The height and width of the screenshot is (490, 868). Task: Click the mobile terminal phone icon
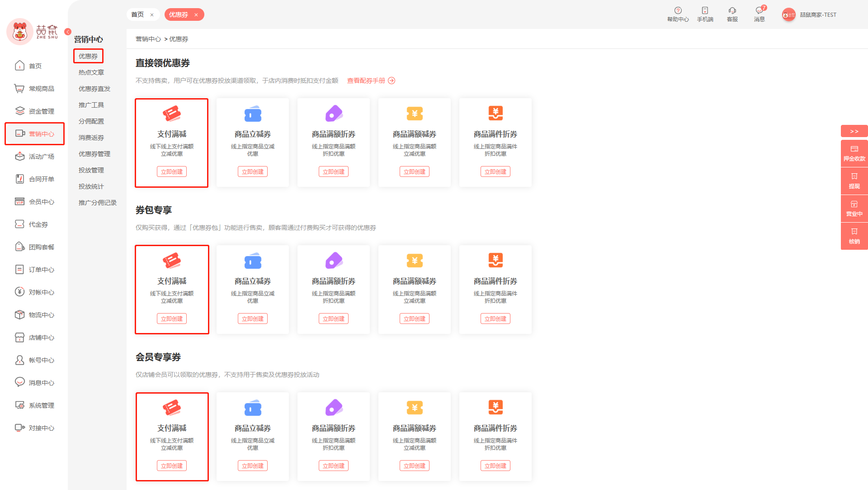click(x=705, y=11)
